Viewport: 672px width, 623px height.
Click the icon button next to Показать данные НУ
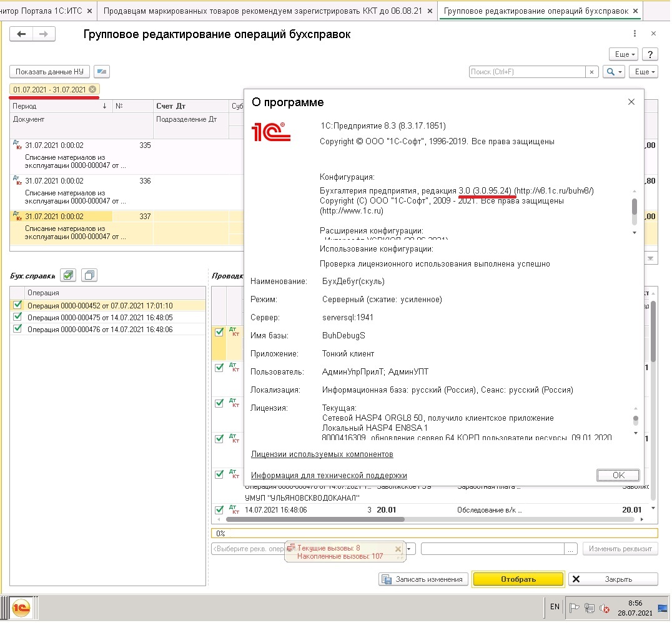click(x=102, y=72)
